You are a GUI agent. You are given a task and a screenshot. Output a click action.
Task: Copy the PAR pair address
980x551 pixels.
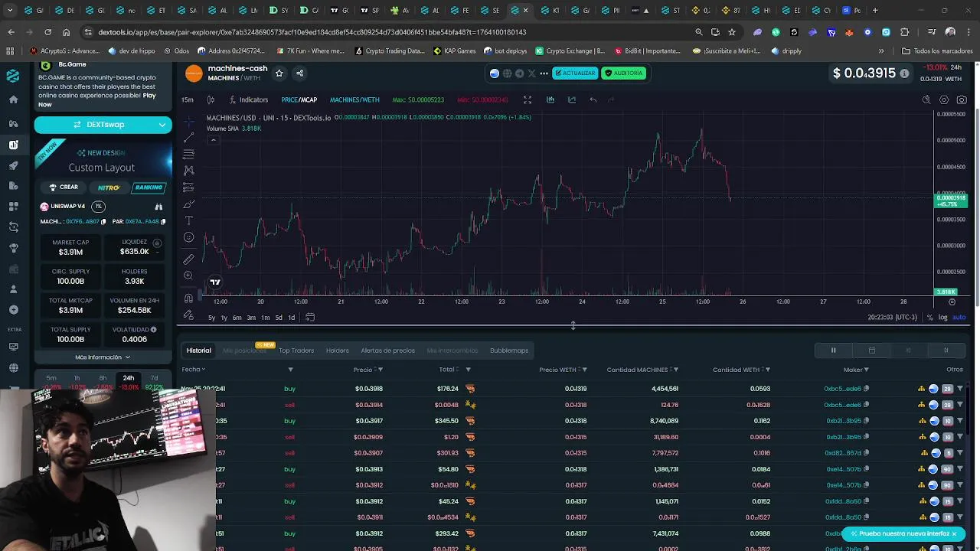pyautogui.click(x=163, y=222)
